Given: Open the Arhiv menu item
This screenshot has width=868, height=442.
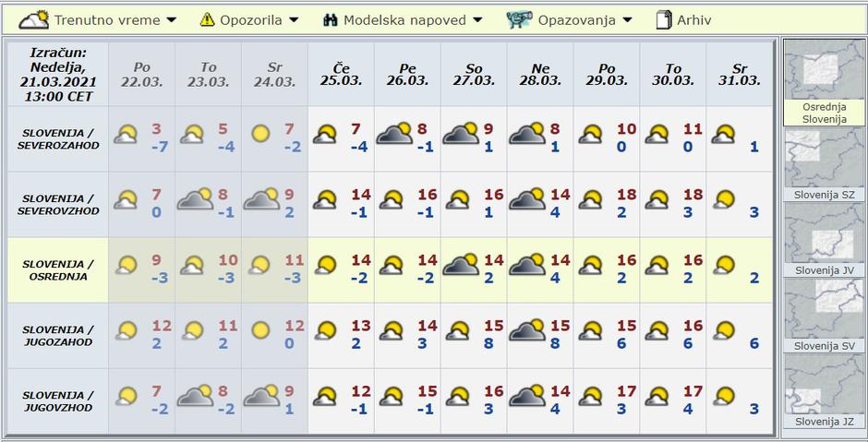Looking at the screenshot, I should pos(693,19).
